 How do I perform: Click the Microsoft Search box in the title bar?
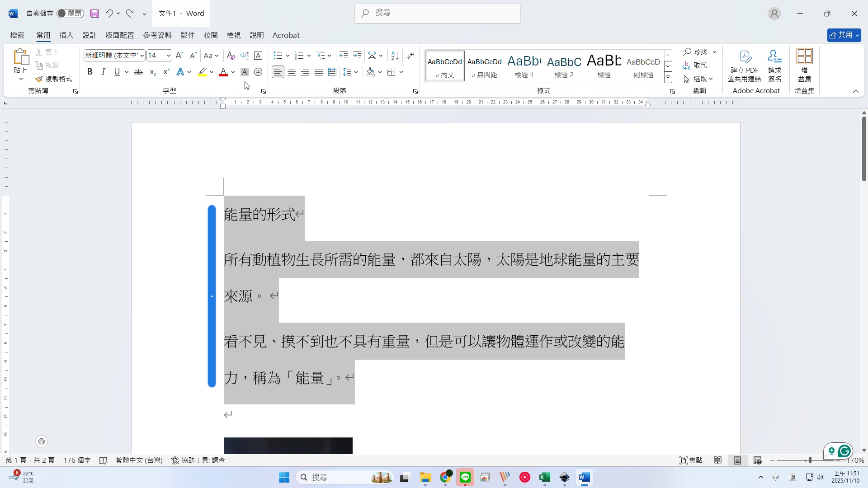pyautogui.click(x=437, y=13)
